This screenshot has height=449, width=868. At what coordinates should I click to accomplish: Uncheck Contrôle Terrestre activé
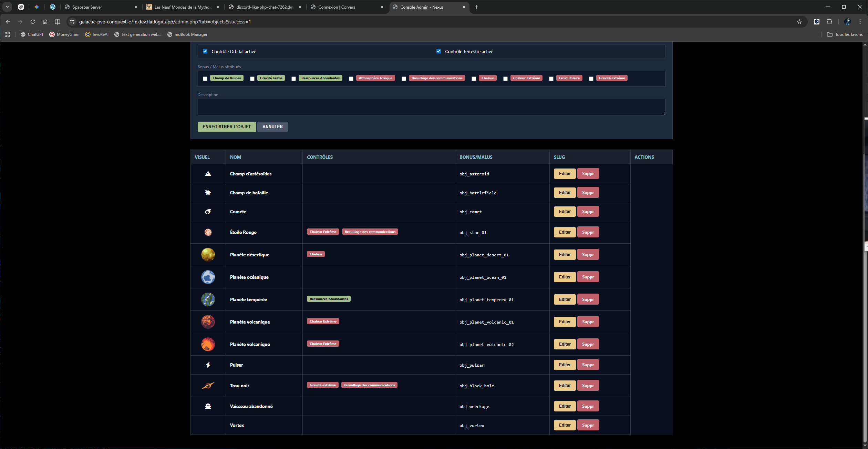[438, 51]
